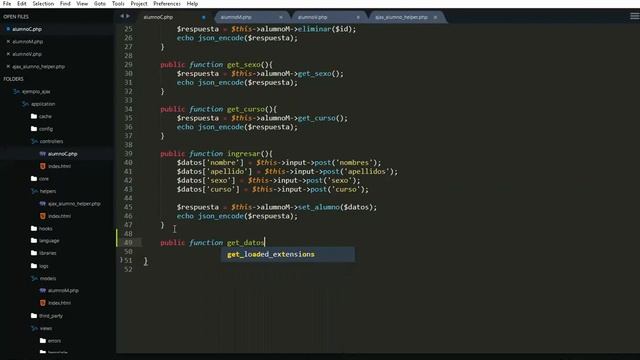Expand the errors folder under views
Image resolution: width=640 pixels, height=360 pixels.
tap(43, 340)
